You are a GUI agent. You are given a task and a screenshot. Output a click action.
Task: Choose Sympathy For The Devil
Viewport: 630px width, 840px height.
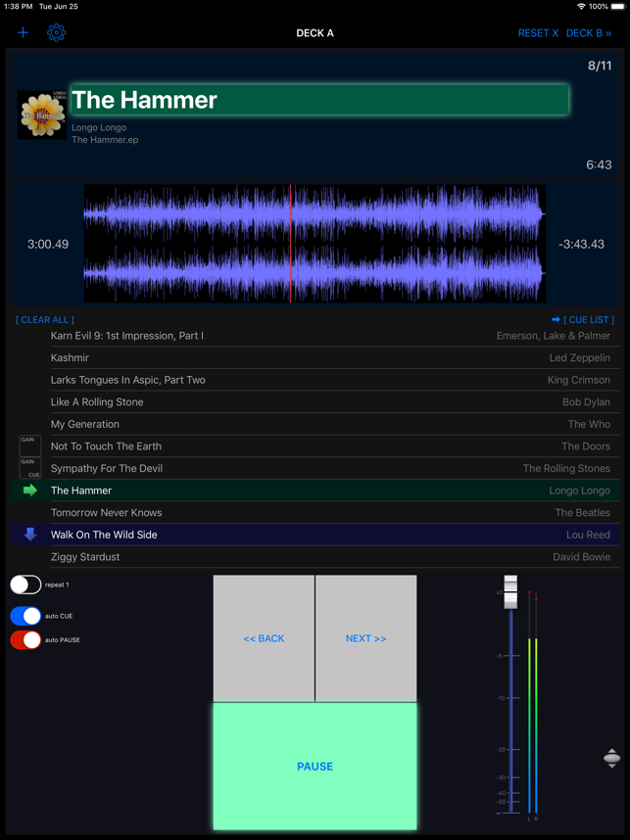point(315,468)
